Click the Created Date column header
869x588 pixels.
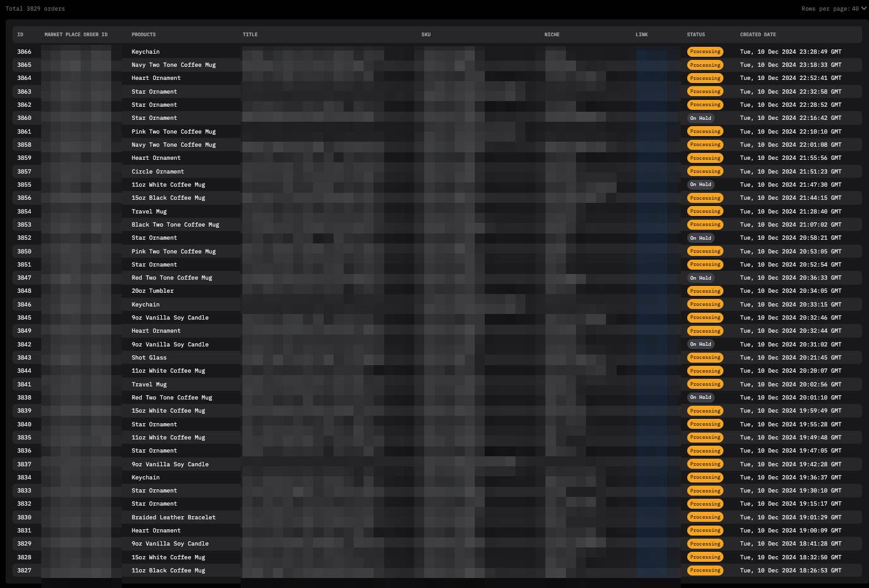pos(758,34)
